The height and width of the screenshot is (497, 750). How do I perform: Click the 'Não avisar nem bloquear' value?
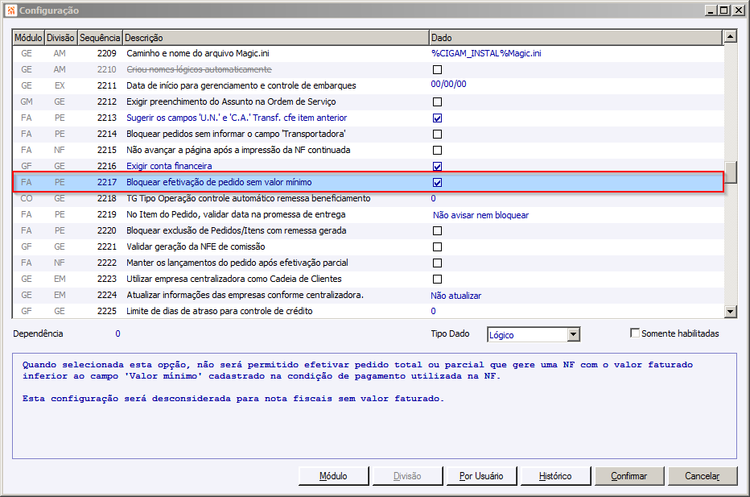[x=481, y=215]
